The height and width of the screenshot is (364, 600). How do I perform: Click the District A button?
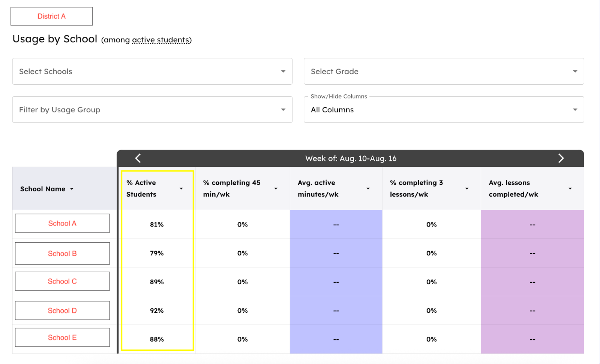click(52, 16)
